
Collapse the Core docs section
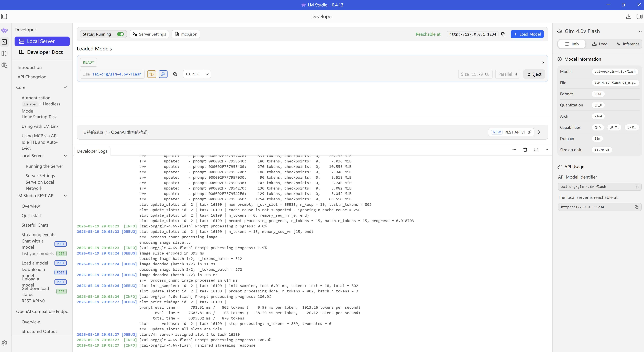65,87
